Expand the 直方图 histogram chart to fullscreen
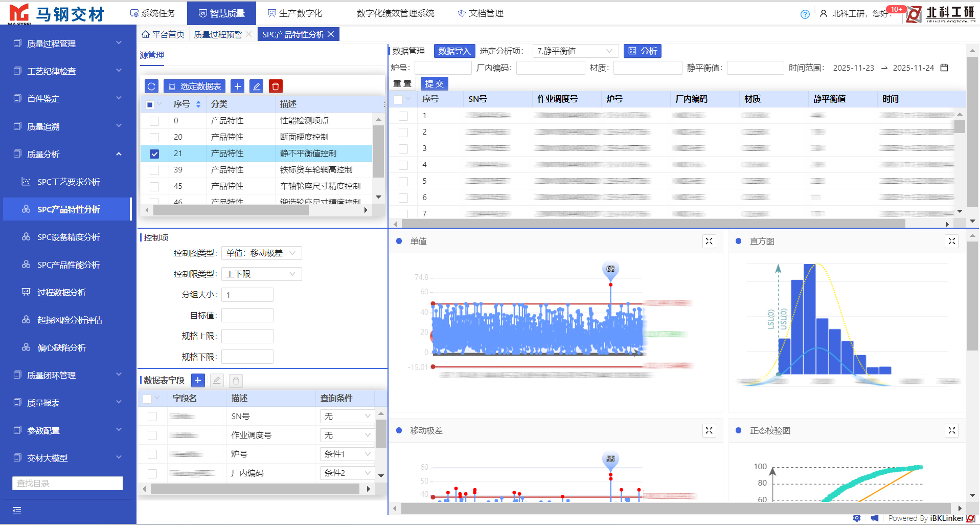The width and height of the screenshot is (980, 525). point(951,242)
